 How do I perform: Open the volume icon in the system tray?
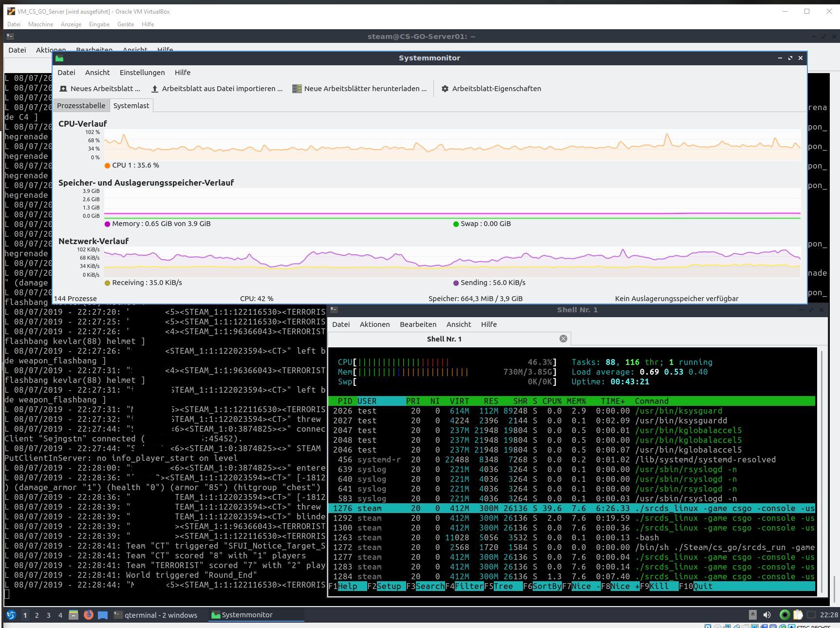pyautogui.click(x=767, y=615)
